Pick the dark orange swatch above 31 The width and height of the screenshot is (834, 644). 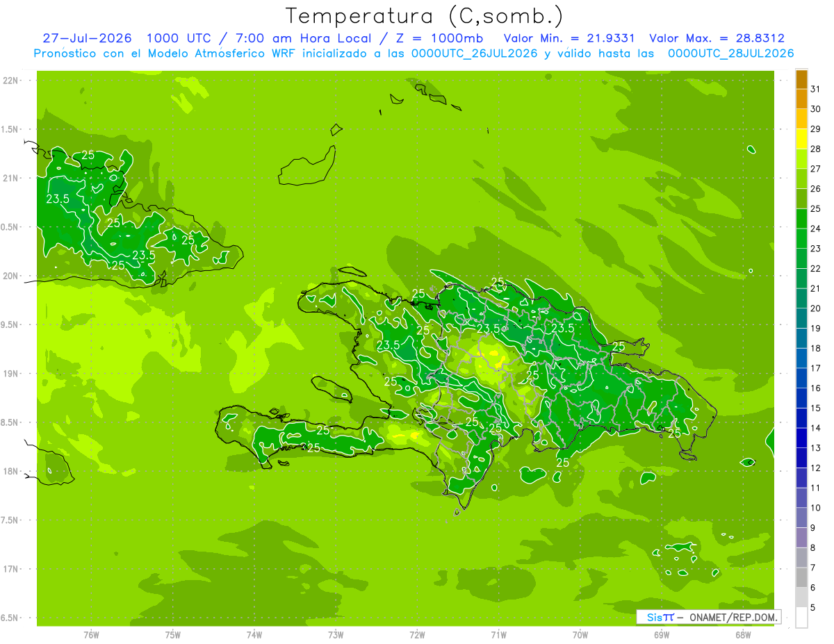pyautogui.click(x=801, y=79)
